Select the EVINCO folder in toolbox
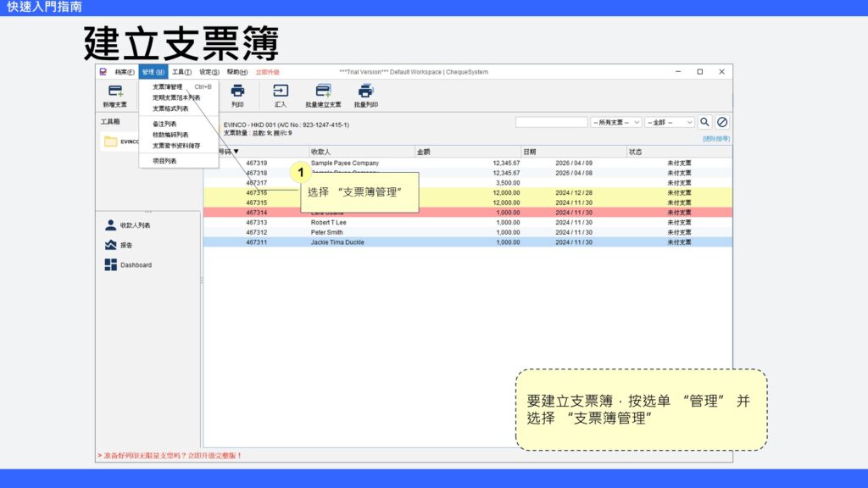Viewport: 868px width, 488px height. [x=121, y=141]
